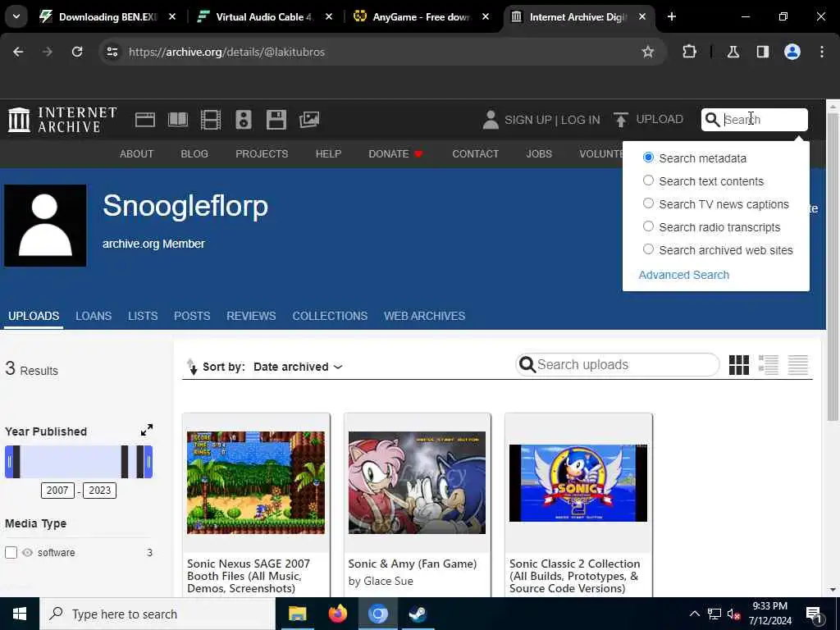This screenshot has height=630, width=840.
Task: Switch to the WEB ARCHIVES tab
Action: (x=424, y=316)
